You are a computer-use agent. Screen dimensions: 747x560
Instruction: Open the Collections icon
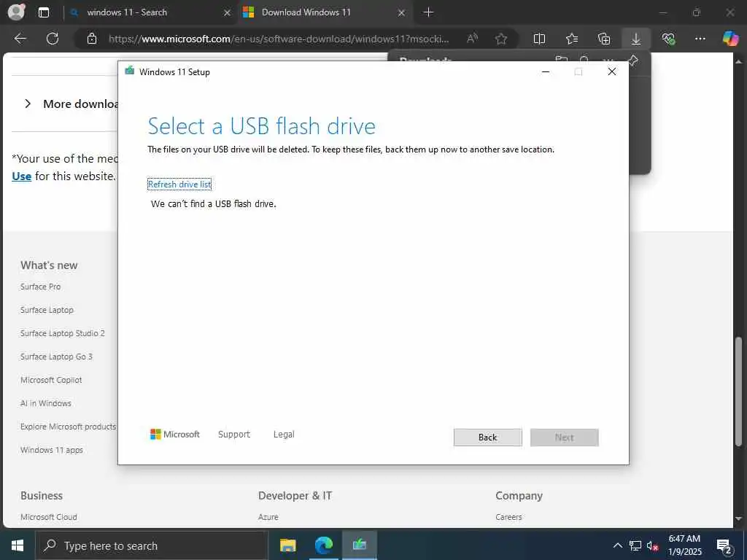(x=603, y=39)
